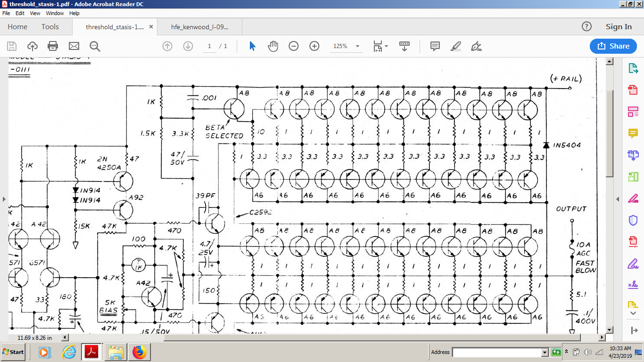Screen dimensions: 644x362
Task: Click horizontal scrollbar right arrow
Action: [602, 337]
